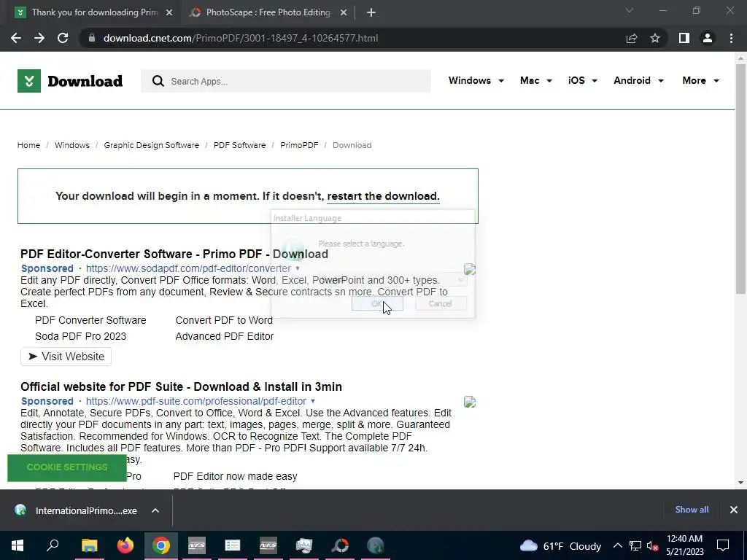
Task: Open the notification center icon
Action: coord(723,545)
